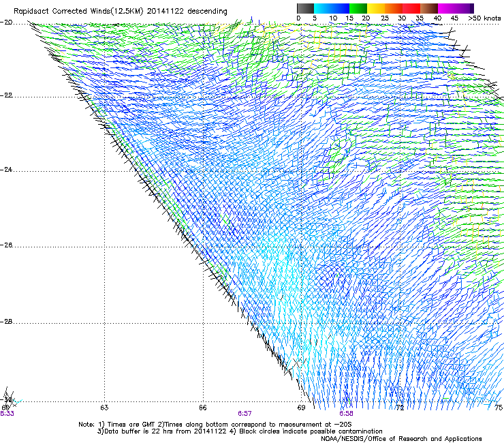
Task: Click the purple 8:57 time label
Action: tap(245, 414)
